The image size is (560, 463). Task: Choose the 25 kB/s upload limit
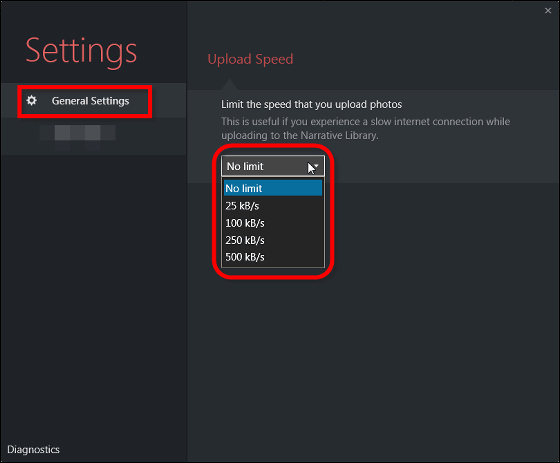click(273, 206)
